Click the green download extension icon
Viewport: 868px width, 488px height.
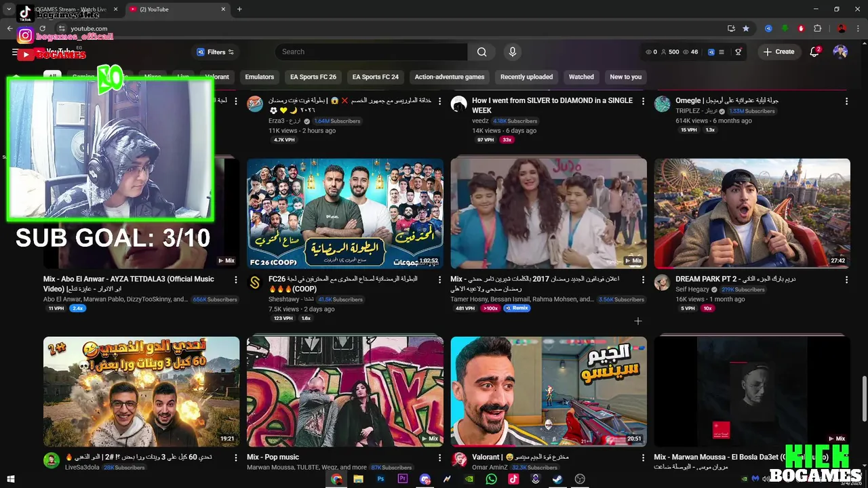[785, 28]
